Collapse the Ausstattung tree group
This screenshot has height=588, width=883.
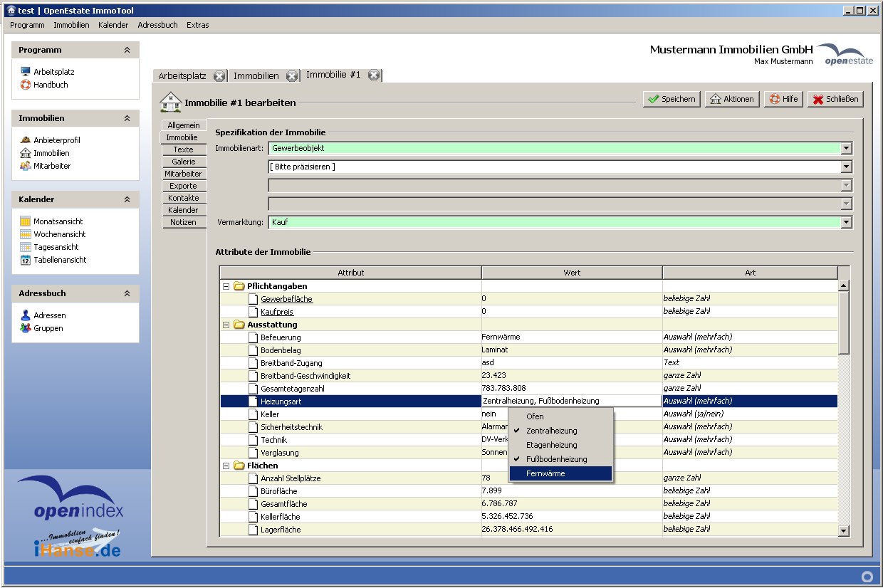(x=226, y=325)
